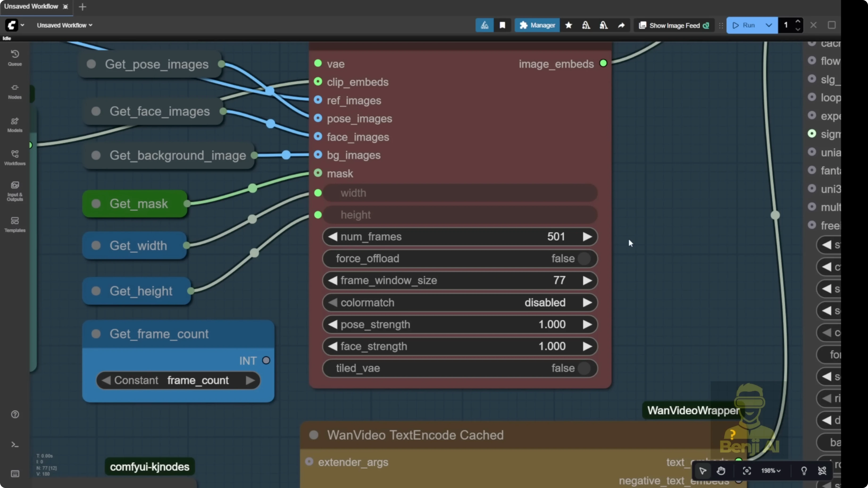Select the pan hand tool in canvas toolbar

pos(722,471)
